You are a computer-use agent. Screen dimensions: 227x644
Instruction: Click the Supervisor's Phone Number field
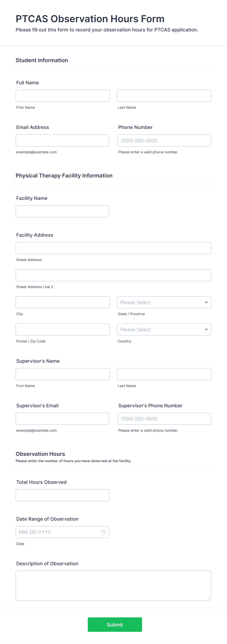click(165, 419)
